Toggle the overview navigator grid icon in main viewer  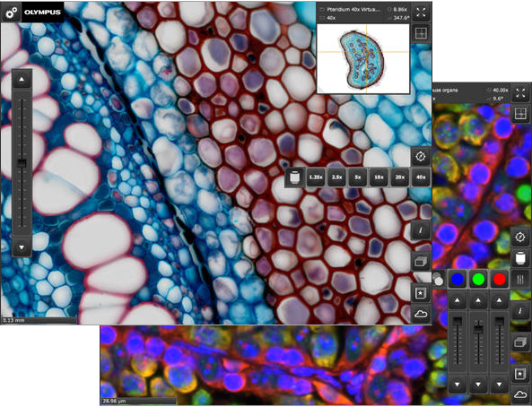point(421,33)
